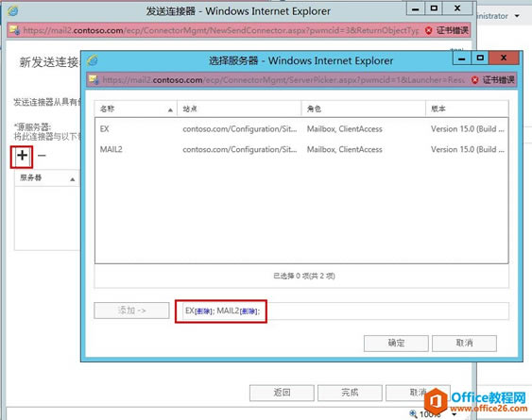Viewport: 532px width, 420px height.
Task: Expand the Administrator account dropdown arrow
Action: [517, 16]
